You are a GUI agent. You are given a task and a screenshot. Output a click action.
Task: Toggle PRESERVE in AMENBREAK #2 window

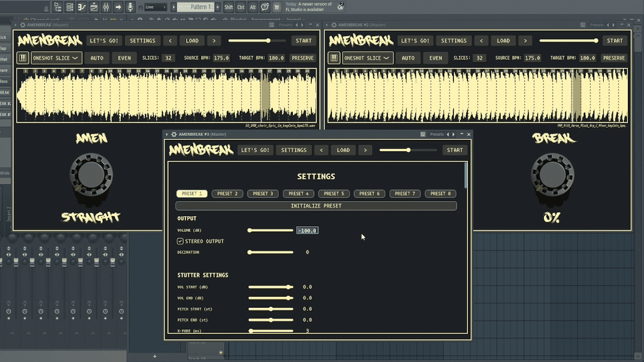(614, 58)
